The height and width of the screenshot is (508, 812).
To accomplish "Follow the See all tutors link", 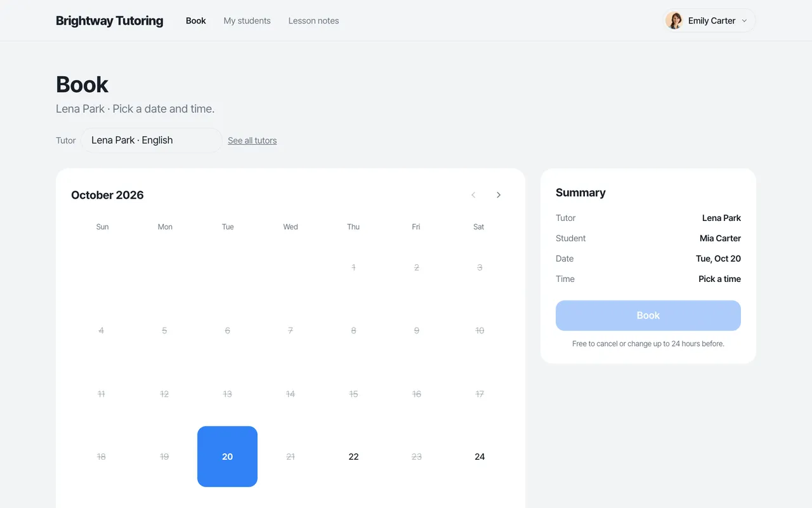I will coord(252,140).
